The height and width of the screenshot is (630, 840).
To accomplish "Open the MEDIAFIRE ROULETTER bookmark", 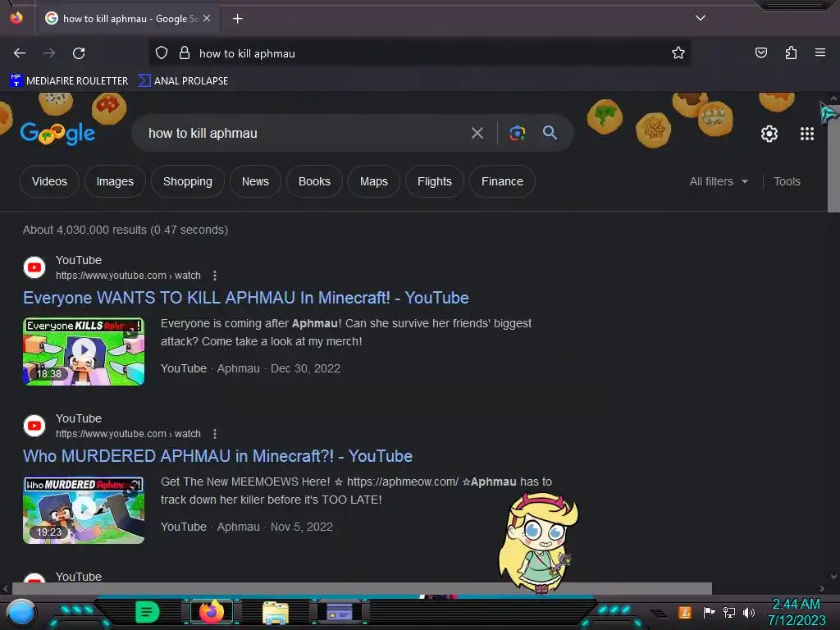I will pyautogui.click(x=69, y=81).
